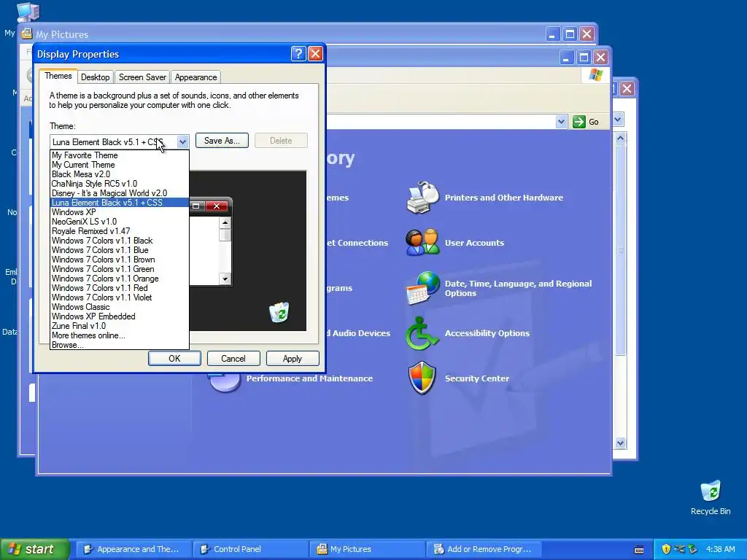Select the Windows XP theme entry
The height and width of the screenshot is (560, 747).
pos(120,212)
